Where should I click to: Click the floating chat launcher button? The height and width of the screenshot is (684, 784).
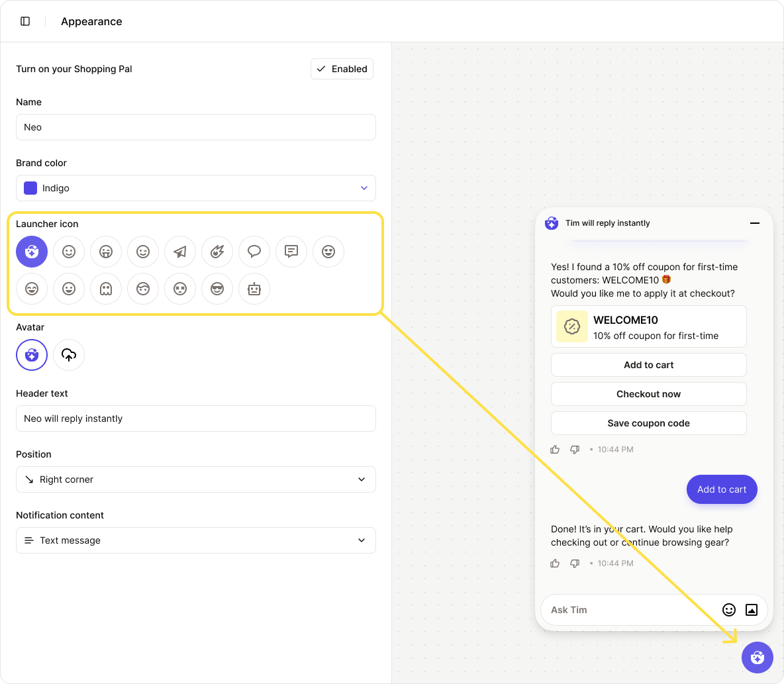tap(757, 658)
